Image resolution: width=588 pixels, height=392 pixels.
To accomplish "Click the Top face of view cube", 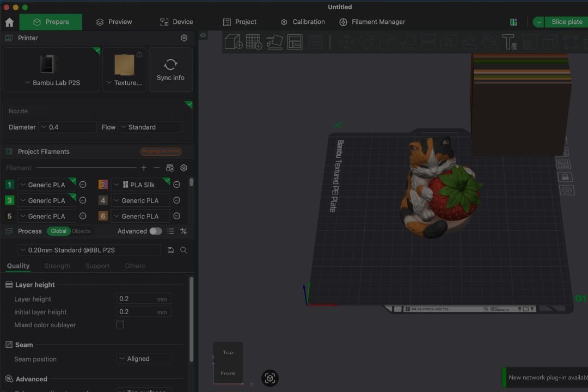I will pyautogui.click(x=228, y=352).
